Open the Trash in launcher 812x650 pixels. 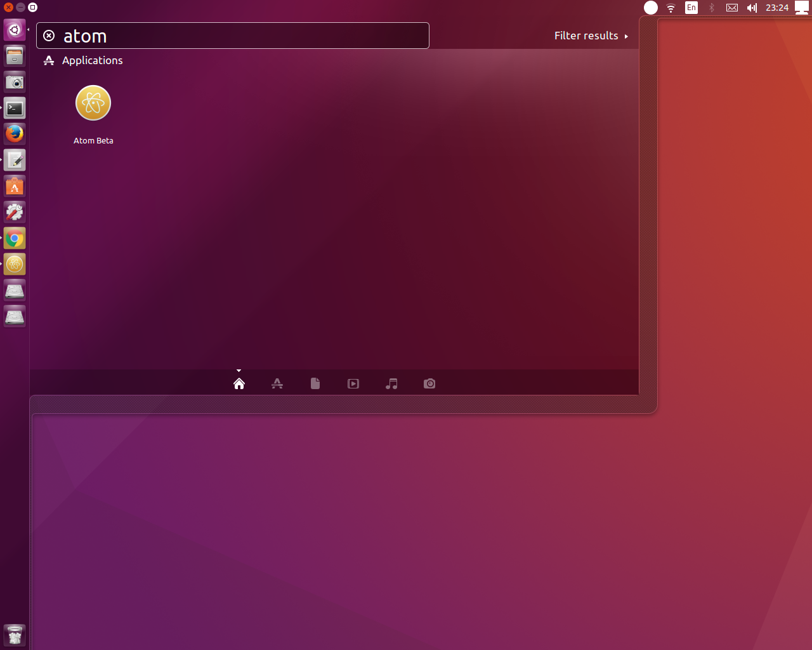click(x=15, y=635)
